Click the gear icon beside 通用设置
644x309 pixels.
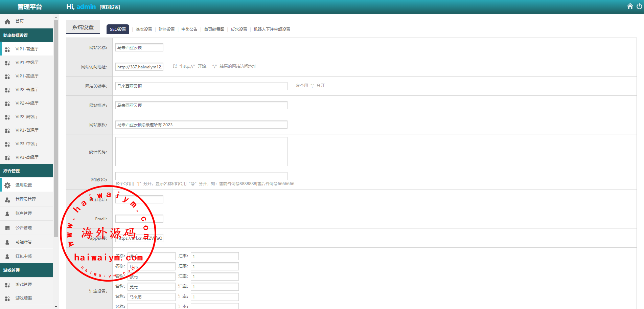tap(7, 185)
